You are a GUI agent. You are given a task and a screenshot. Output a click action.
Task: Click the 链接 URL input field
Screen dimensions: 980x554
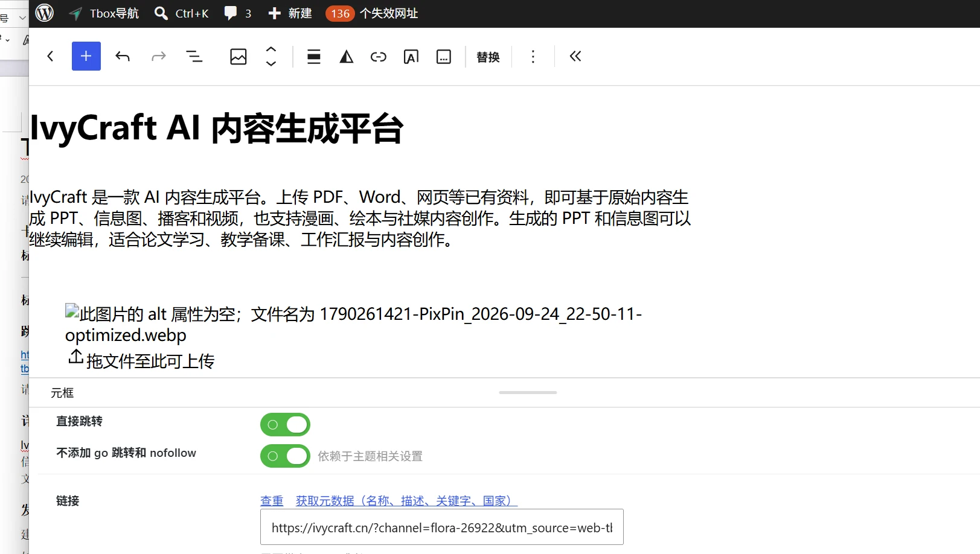point(442,527)
